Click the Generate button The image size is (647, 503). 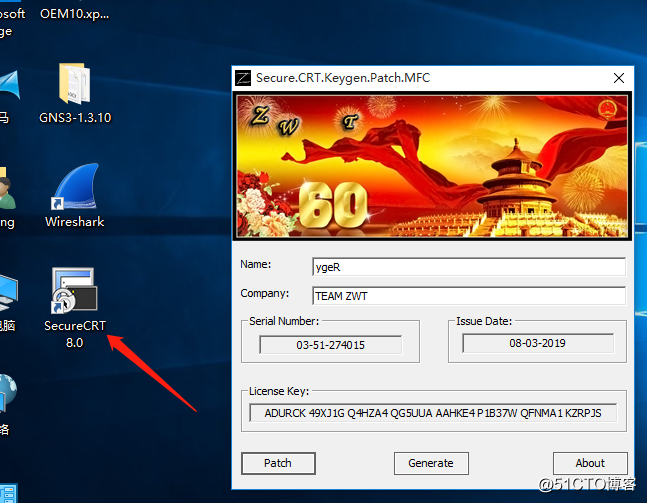(431, 463)
